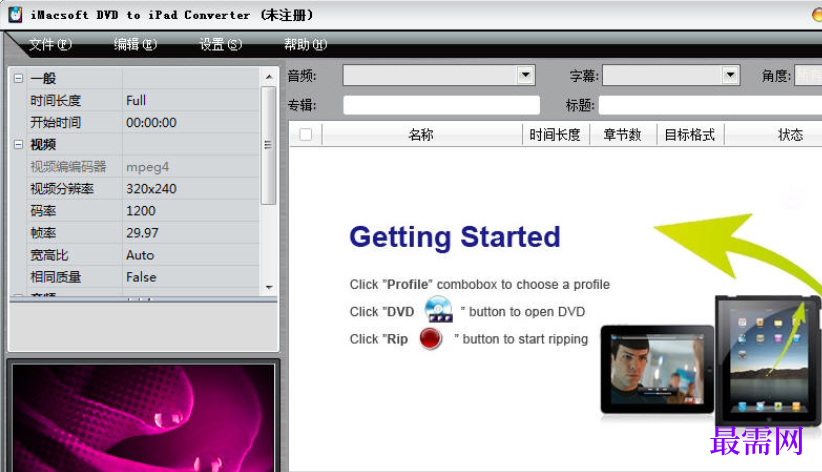822x472 pixels.
Task: Open the 文件(F) menu
Action: [x=50, y=45]
